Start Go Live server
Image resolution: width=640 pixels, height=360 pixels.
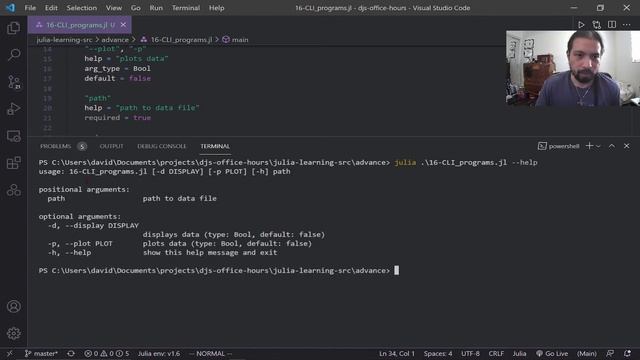coord(552,353)
